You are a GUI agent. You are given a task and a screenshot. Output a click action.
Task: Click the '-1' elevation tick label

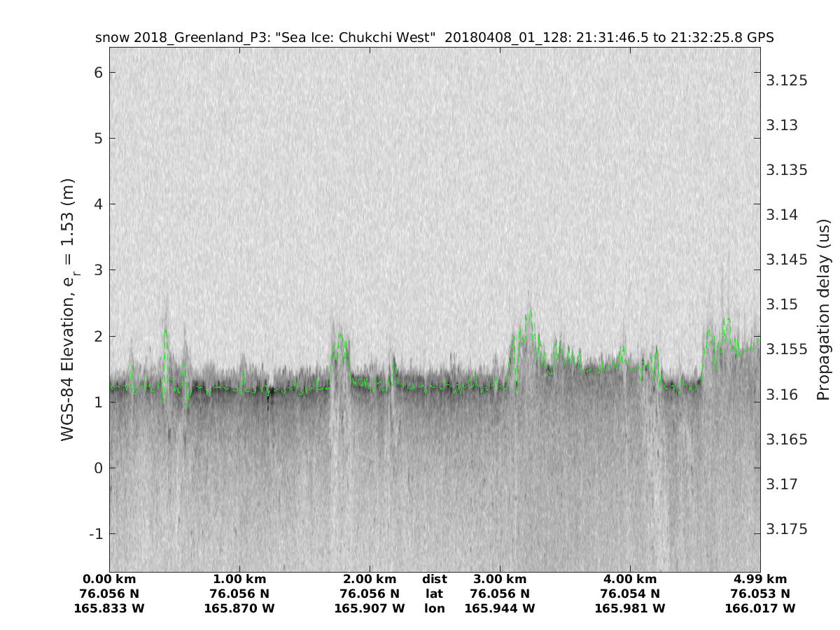coord(95,534)
